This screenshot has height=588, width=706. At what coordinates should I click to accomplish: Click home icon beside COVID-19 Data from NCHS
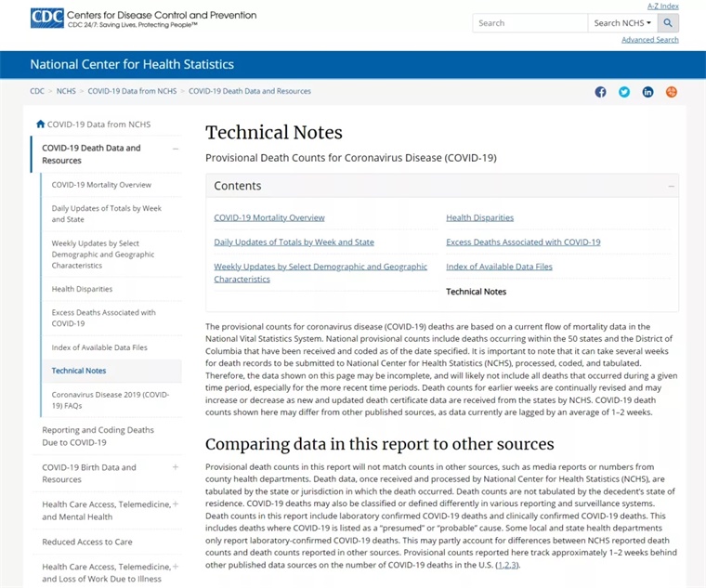[x=40, y=124]
